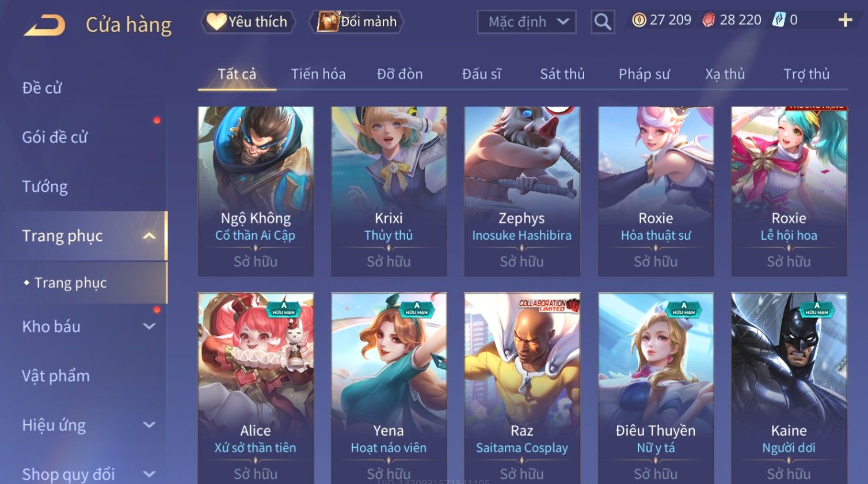Select the Tiến hóa tab
868x484 pixels.
click(318, 74)
